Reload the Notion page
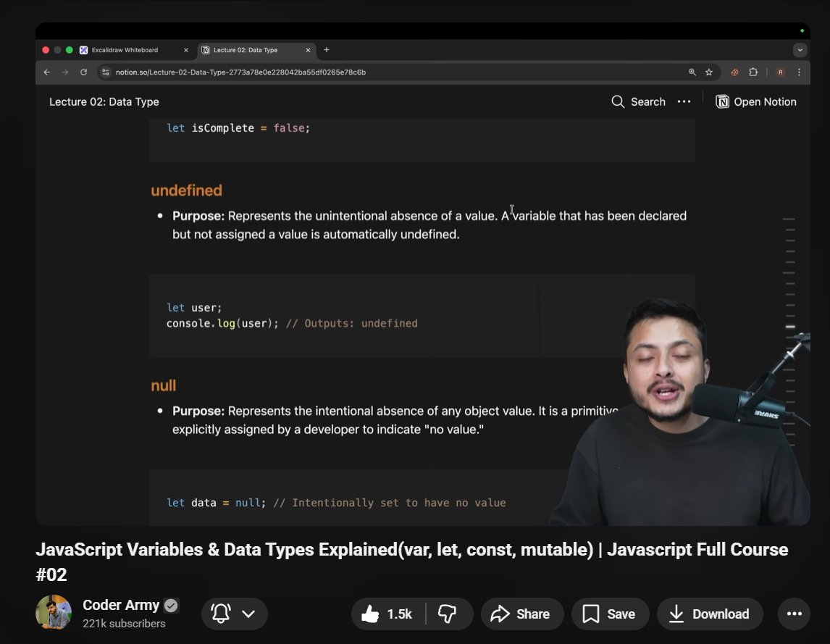Screen dimensions: 830x644 click(83, 72)
